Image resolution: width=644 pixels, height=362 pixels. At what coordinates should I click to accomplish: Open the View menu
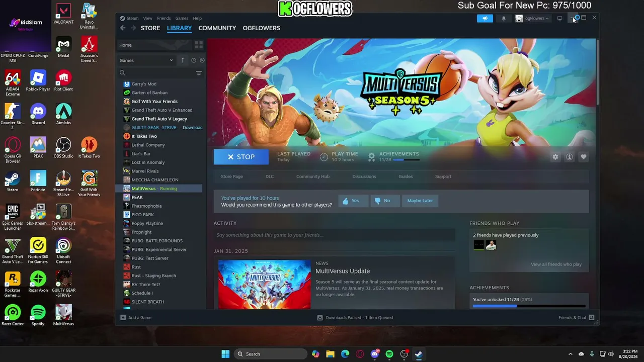click(148, 18)
